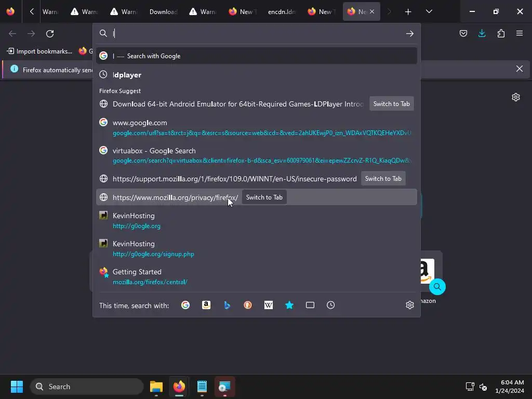The width and height of the screenshot is (532, 399).
Task: Search this time with Amazon icon
Action: coord(206,305)
